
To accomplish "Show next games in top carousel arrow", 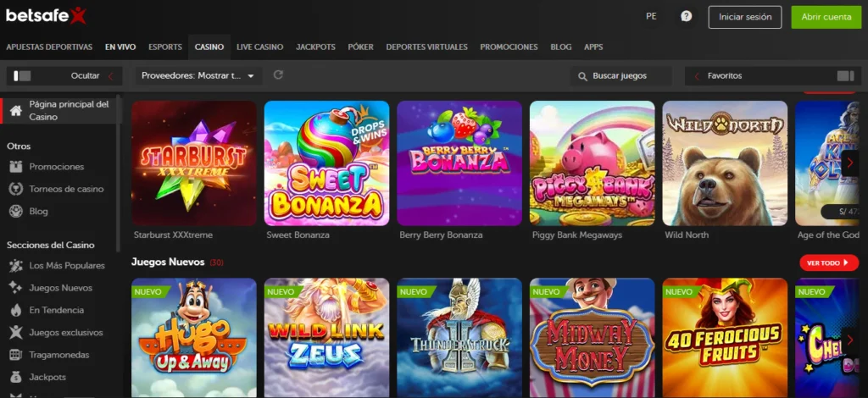I will coord(850,163).
